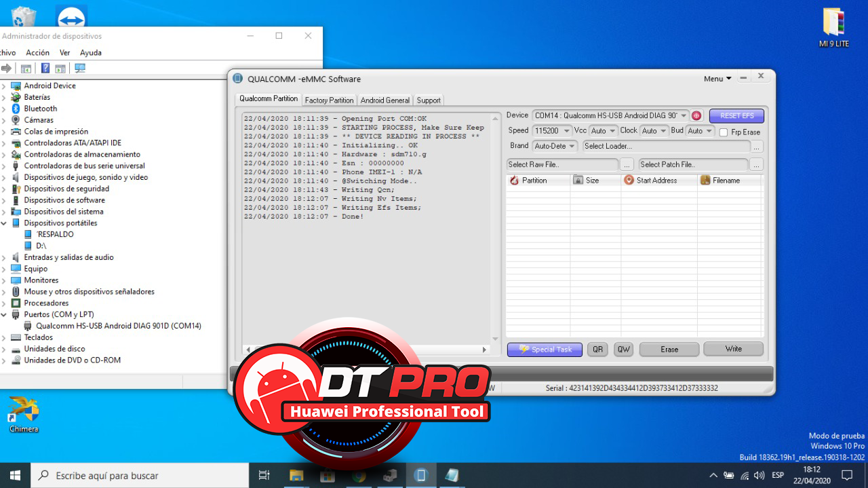Click the QR button
The image size is (868, 488).
(597, 350)
